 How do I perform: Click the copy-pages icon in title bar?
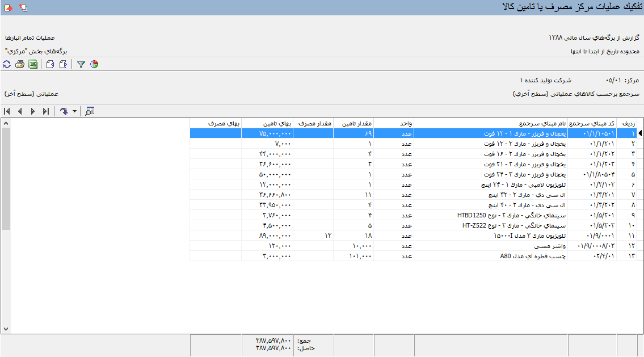click(23, 8)
